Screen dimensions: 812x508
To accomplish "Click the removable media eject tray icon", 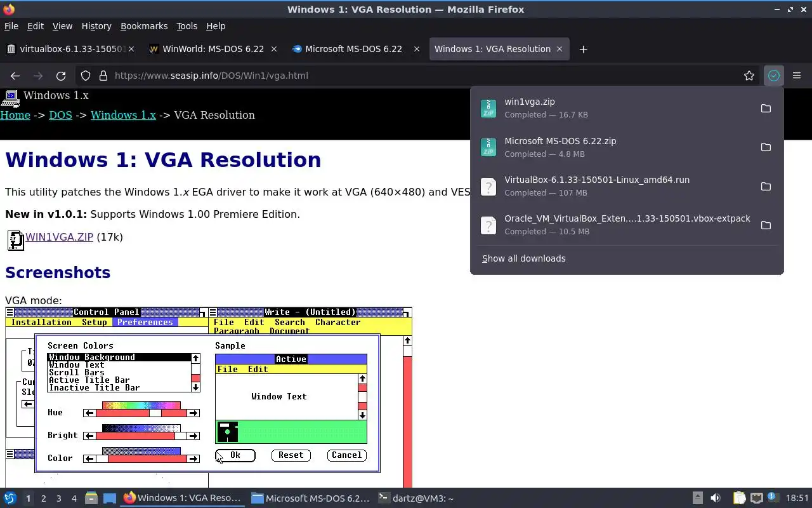I will [x=697, y=498].
